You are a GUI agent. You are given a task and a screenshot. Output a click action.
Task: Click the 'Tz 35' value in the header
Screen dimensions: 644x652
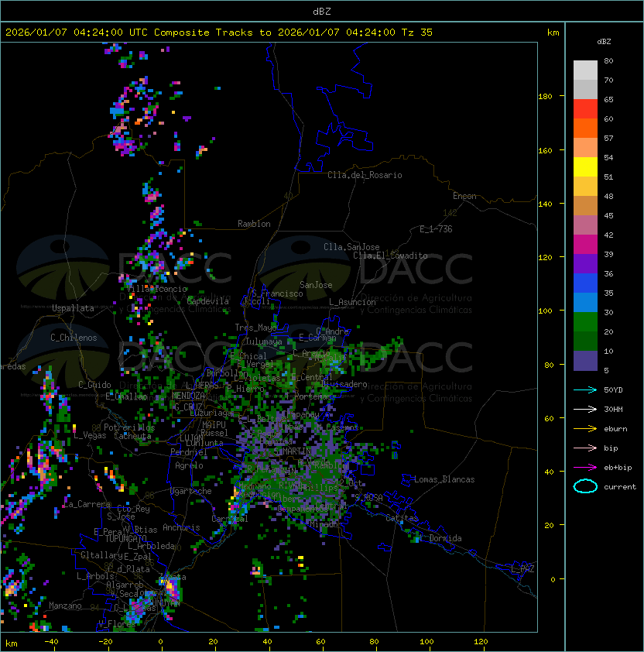click(x=417, y=33)
